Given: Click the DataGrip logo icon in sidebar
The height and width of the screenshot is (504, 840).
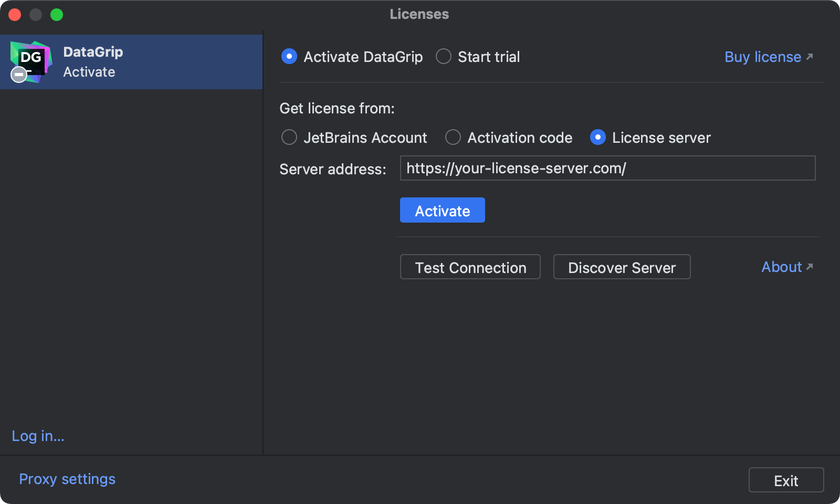Looking at the screenshot, I should click(x=30, y=59).
